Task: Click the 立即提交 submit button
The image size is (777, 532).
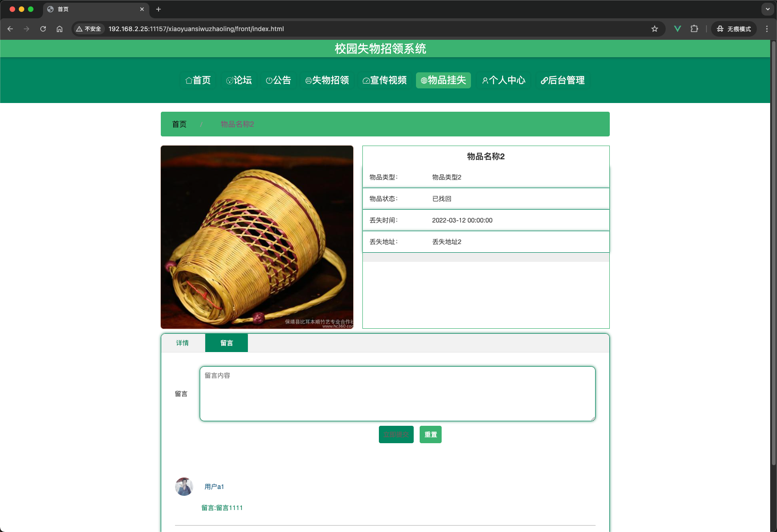Action: tap(396, 434)
